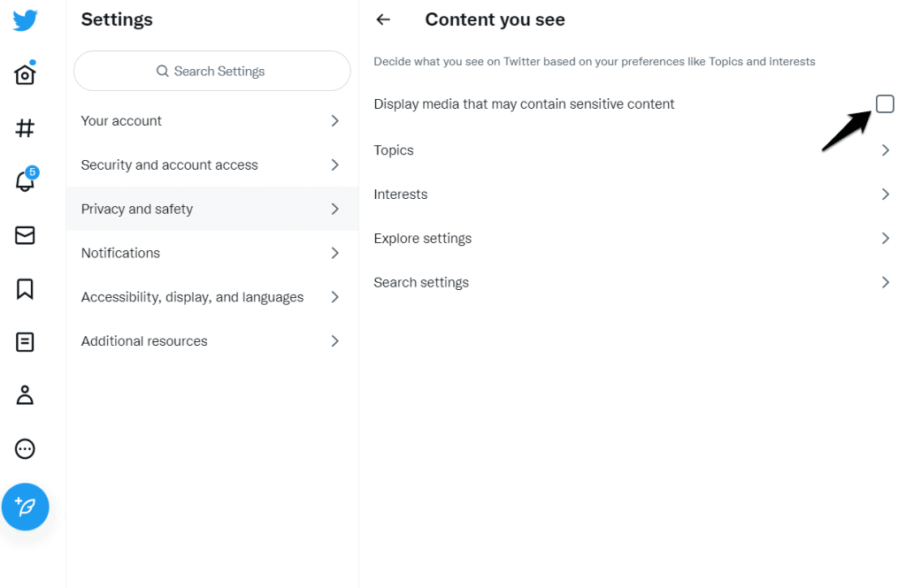The height and width of the screenshot is (588, 906).
Task: Open Direct Messages envelope icon
Action: [x=25, y=235]
